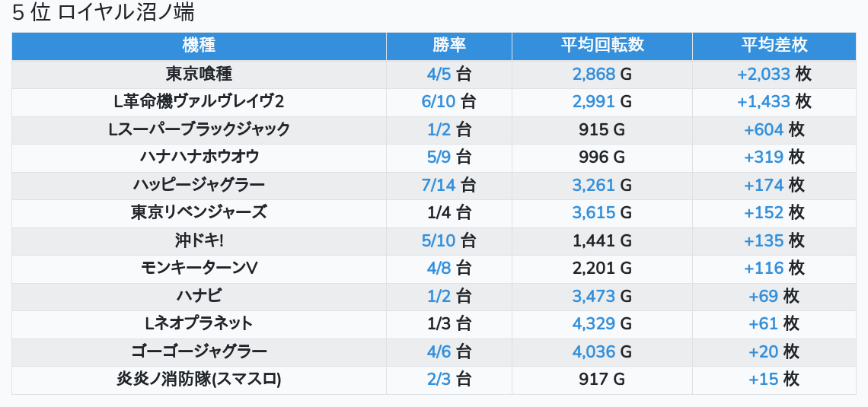Click the +2,033 枚 average difference value
The height and width of the screenshot is (407, 868).
tap(774, 74)
